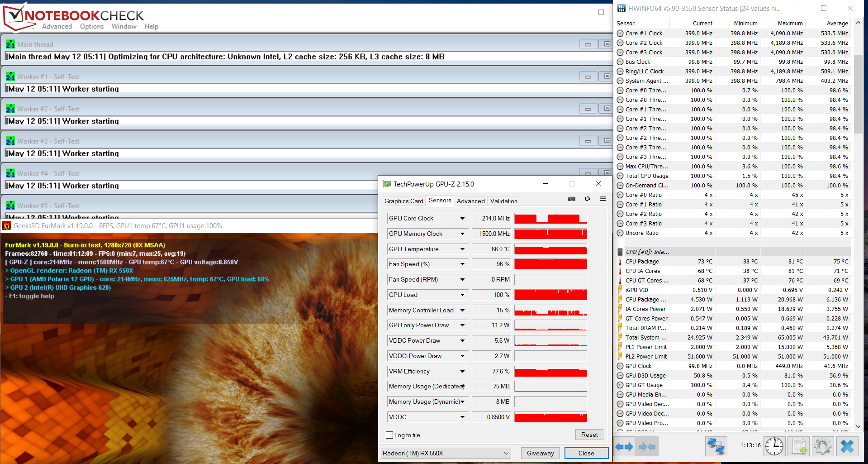
Task: Open the VRM Efficiency sensor dropdown
Action: coord(462,371)
